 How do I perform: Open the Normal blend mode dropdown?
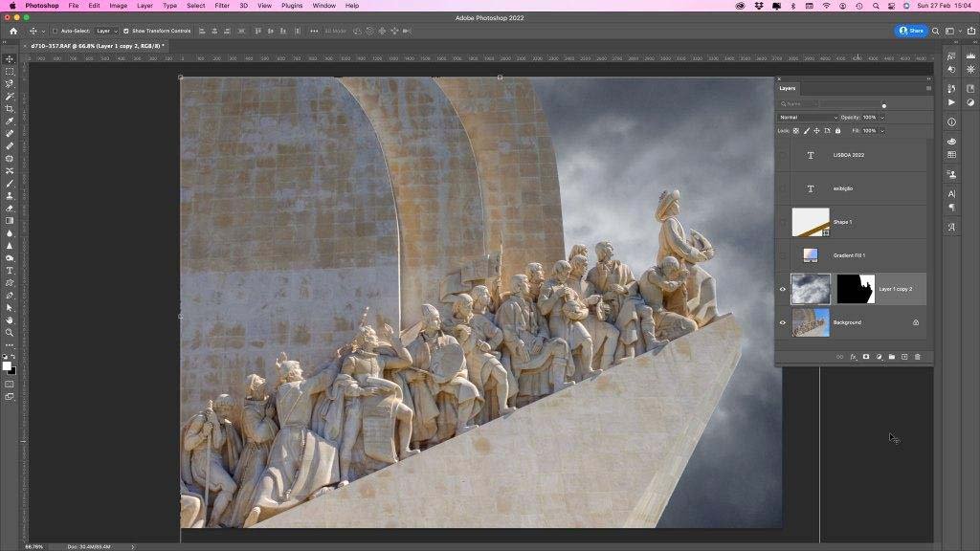[808, 118]
